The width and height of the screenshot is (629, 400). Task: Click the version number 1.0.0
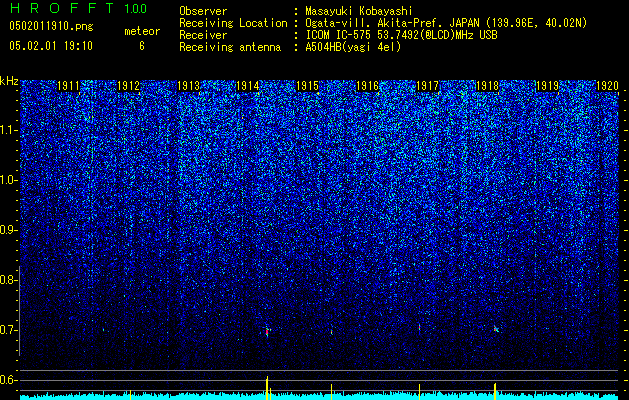pos(136,8)
